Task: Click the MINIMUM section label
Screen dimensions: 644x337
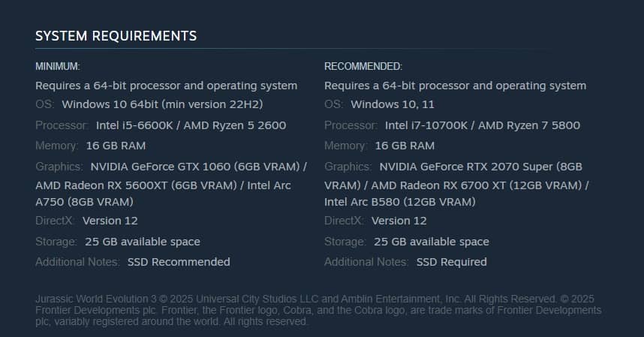Action: [58, 67]
